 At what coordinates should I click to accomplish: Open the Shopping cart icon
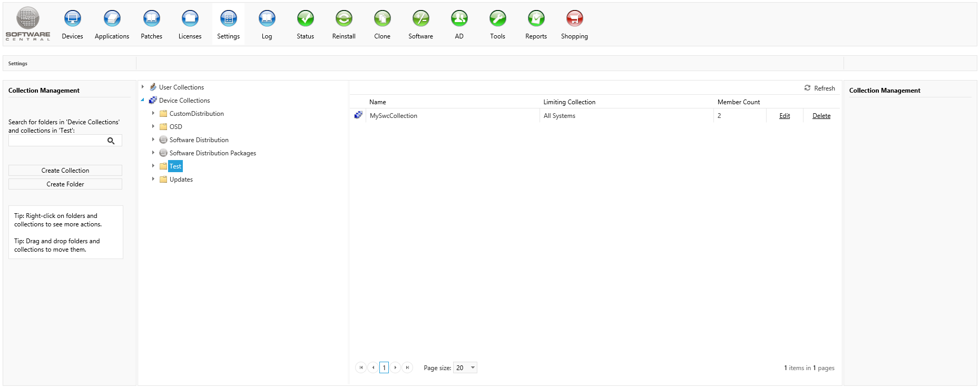click(x=574, y=19)
